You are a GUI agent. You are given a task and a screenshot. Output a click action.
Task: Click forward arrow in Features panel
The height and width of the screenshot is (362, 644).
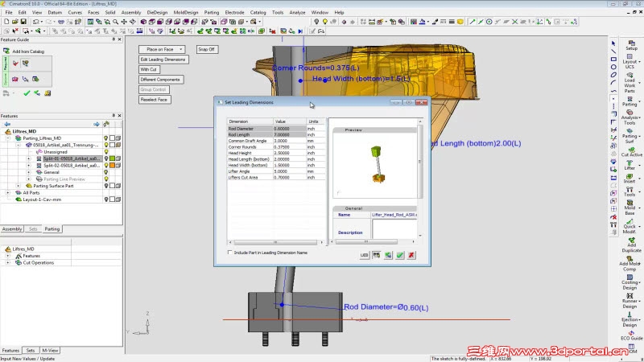[96, 124]
